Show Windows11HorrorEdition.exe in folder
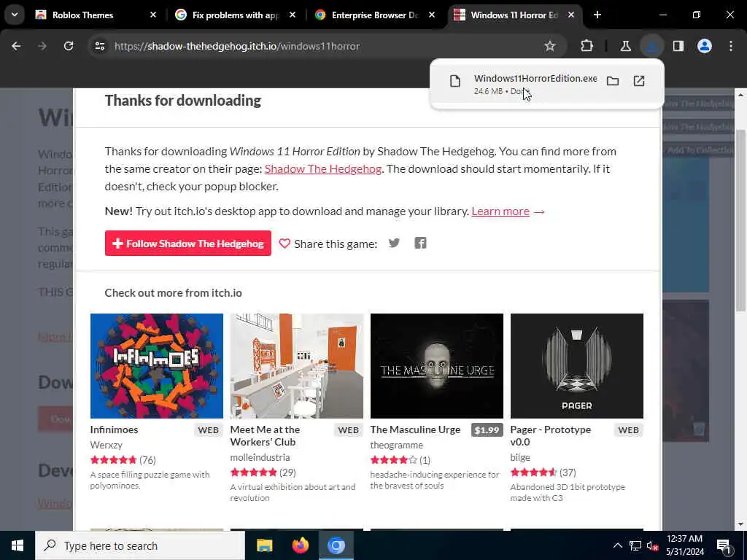Image resolution: width=747 pixels, height=560 pixels. (612, 81)
